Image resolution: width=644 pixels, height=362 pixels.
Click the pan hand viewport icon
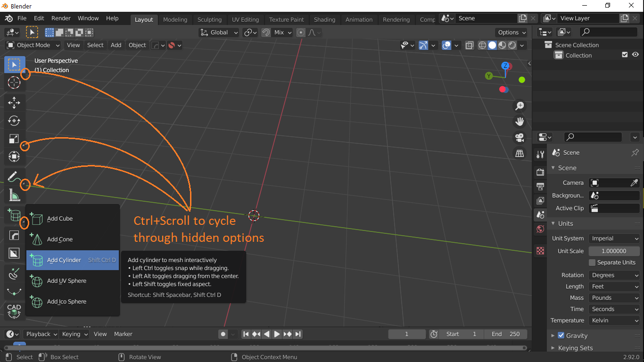pyautogui.click(x=520, y=122)
